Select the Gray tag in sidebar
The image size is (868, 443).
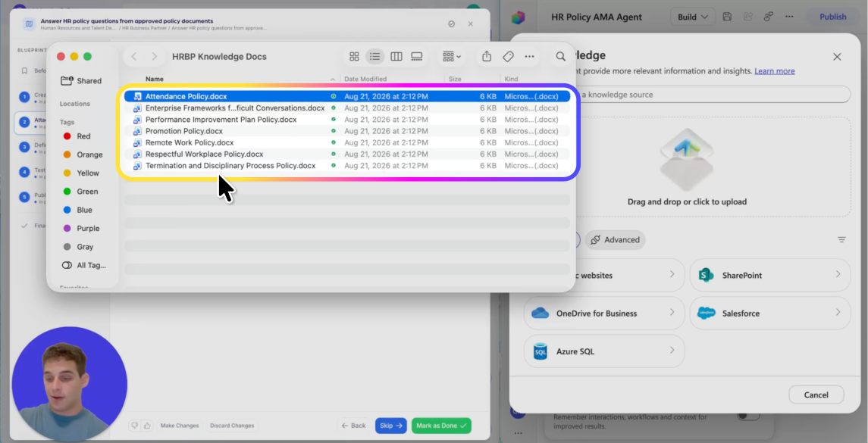click(78, 247)
